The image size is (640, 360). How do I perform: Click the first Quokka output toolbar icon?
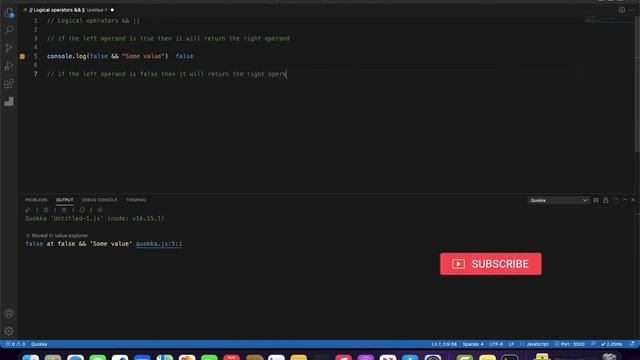tap(28, 210)
